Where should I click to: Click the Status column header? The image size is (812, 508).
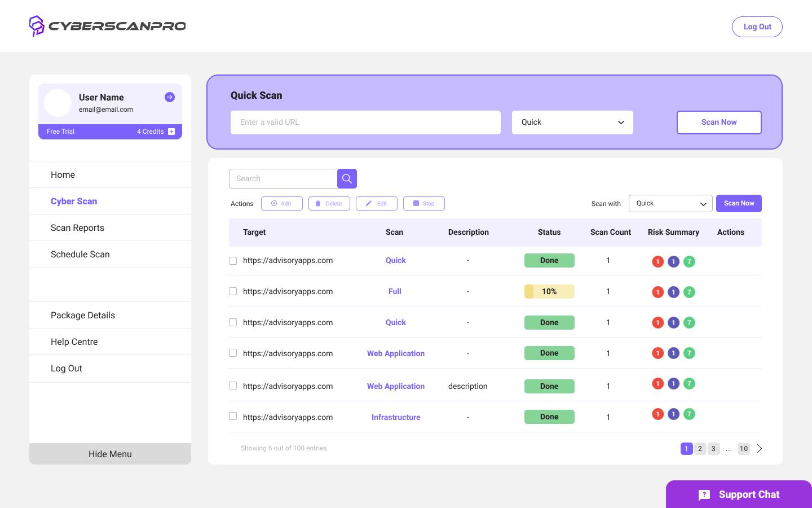[x=549, y=232]
